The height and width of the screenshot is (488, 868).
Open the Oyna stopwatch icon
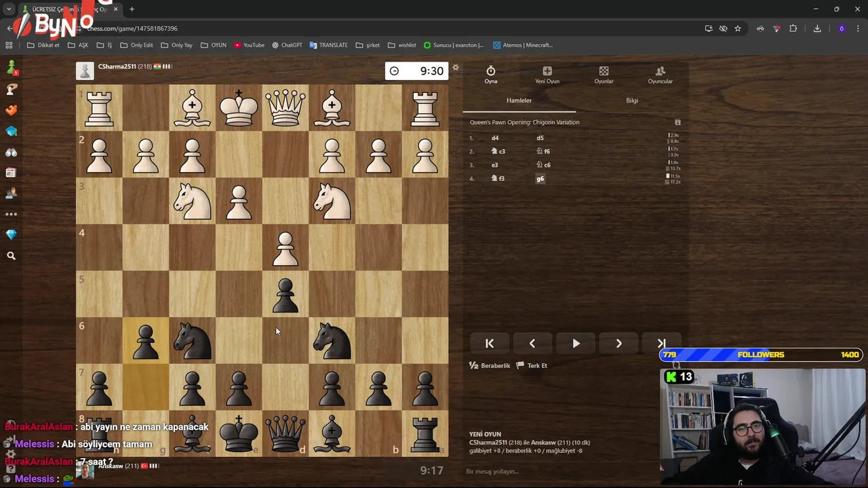tap(490, 71)
